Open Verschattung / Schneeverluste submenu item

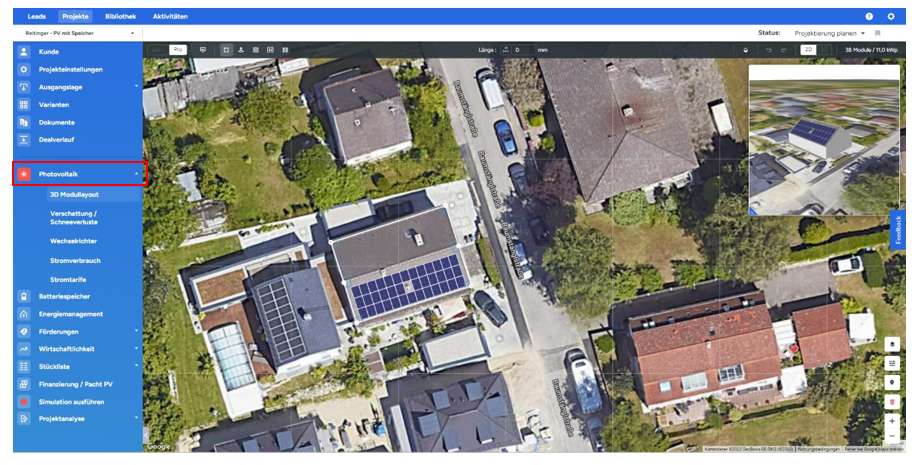tap(74, 218)
